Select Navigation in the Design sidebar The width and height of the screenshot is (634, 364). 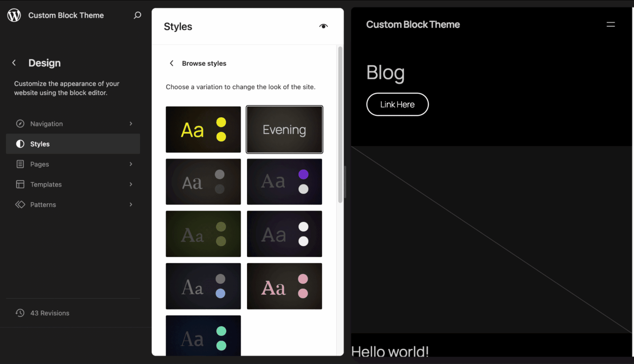coord(46,124)
